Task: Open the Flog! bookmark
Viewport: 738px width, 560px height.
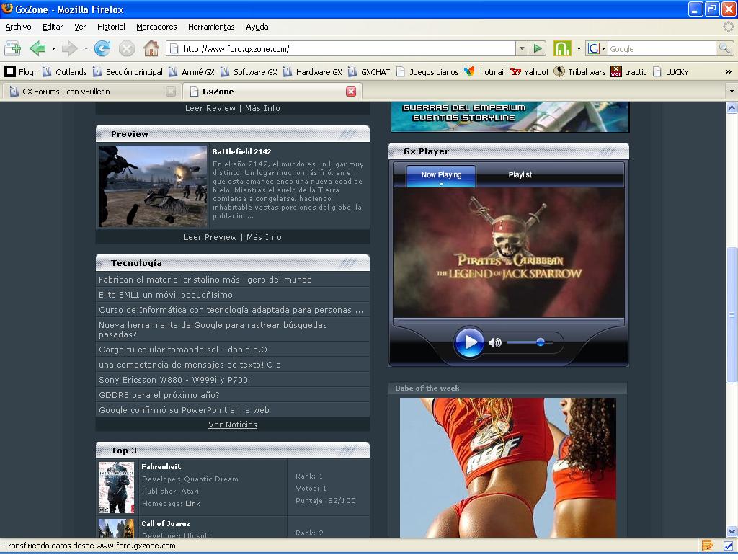Action: pos(20,72)
